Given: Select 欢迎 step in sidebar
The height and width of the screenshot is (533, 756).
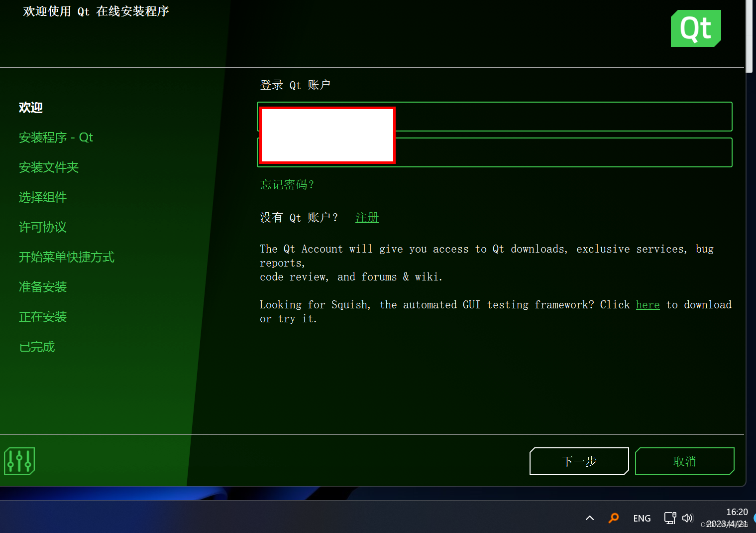Looking at the screenshot, I should tap(31, 108).
